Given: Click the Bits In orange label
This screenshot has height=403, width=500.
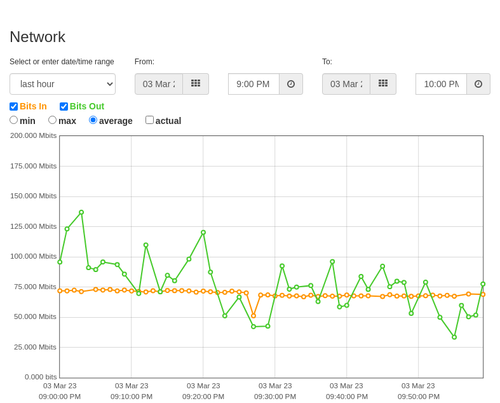Looking at the screenshot, I should (x=33, y=106).
